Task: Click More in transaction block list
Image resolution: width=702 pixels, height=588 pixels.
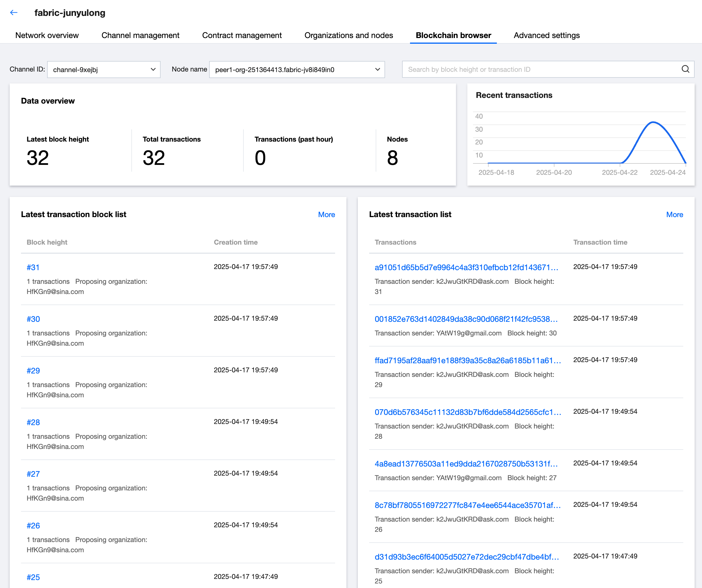Action: coord(326,215)
